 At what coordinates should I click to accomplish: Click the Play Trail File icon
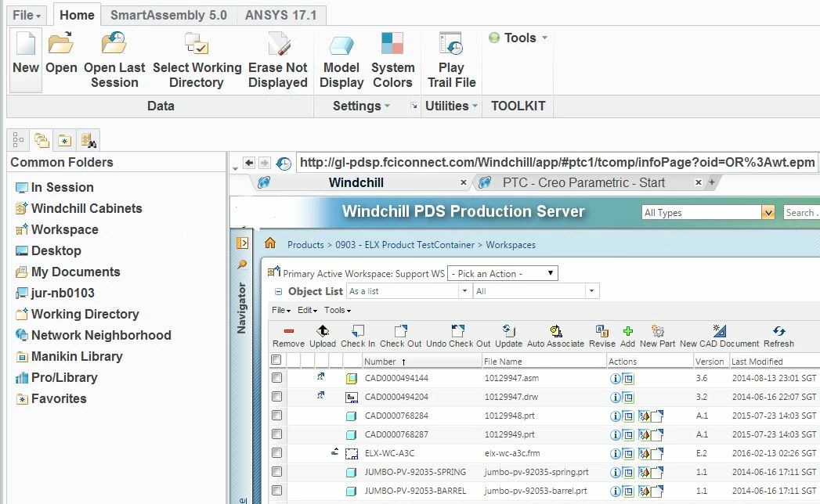pyautogui.click(x=451, y=43)
